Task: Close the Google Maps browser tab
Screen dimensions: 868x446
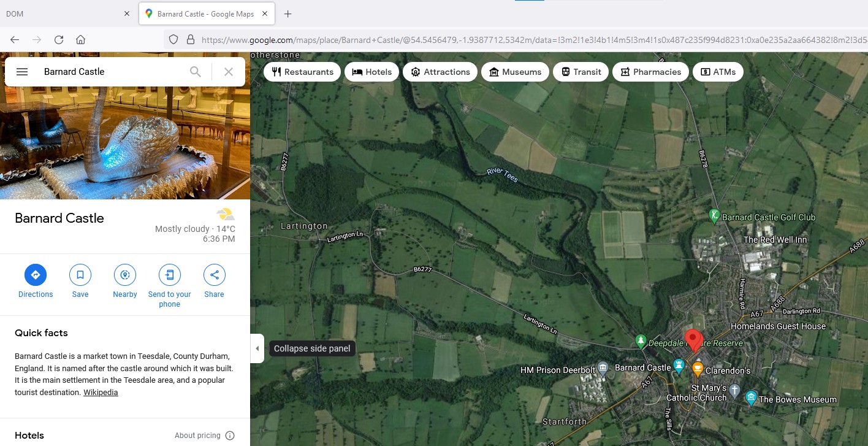Action: (x=264, y=13)
